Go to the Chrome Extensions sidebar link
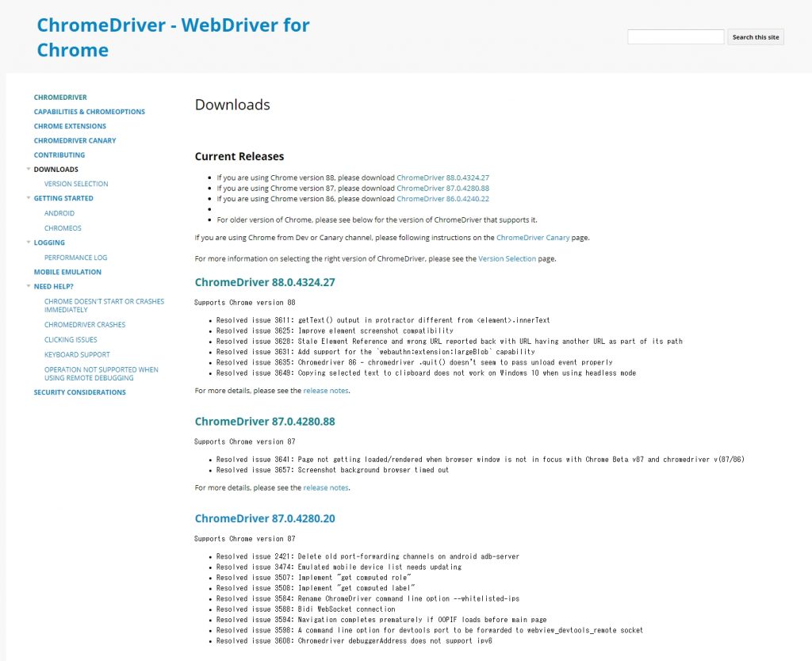This screenshot has height=661, width=812. click(70, 126)
